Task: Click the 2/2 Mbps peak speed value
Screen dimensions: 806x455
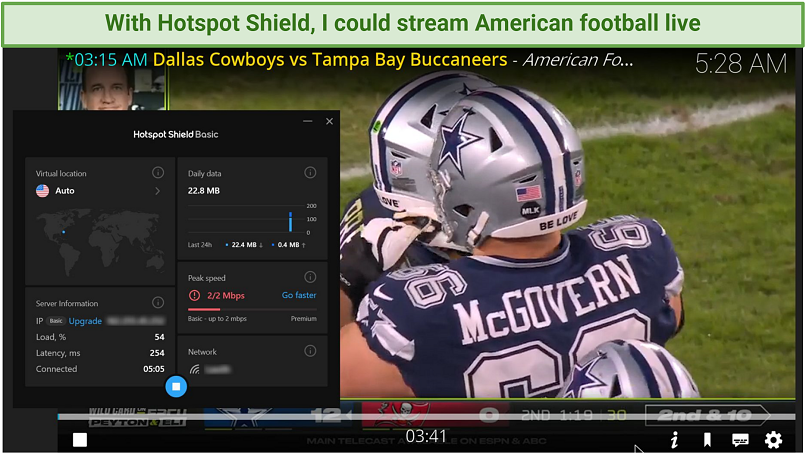Action: pos(226,296)
